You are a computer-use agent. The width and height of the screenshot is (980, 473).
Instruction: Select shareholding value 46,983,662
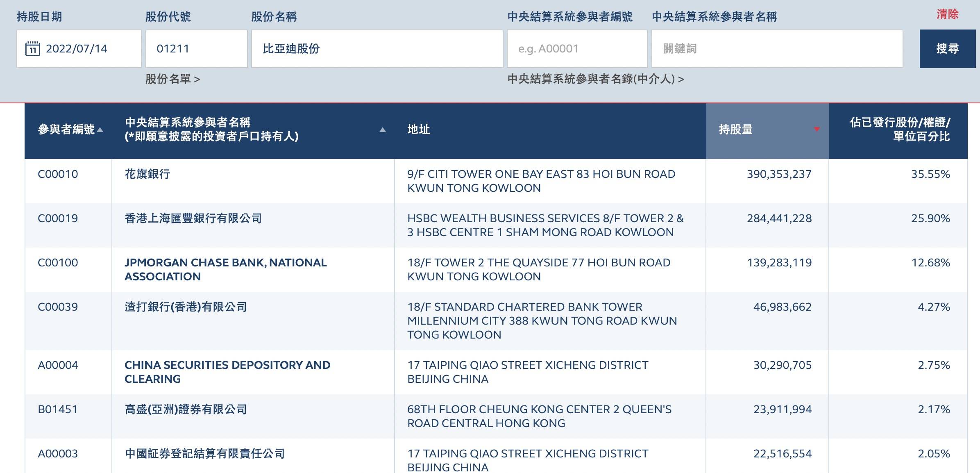[x=782, y=307]
